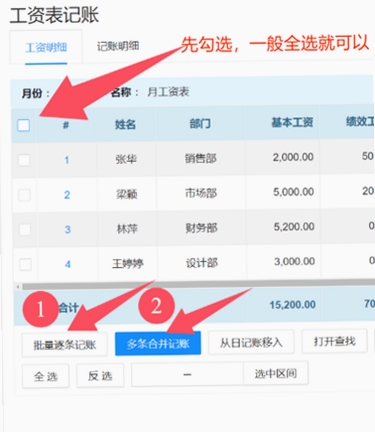Open row number 2 link
This screenshot has width=375, height=432.
[x=67, y=195]
